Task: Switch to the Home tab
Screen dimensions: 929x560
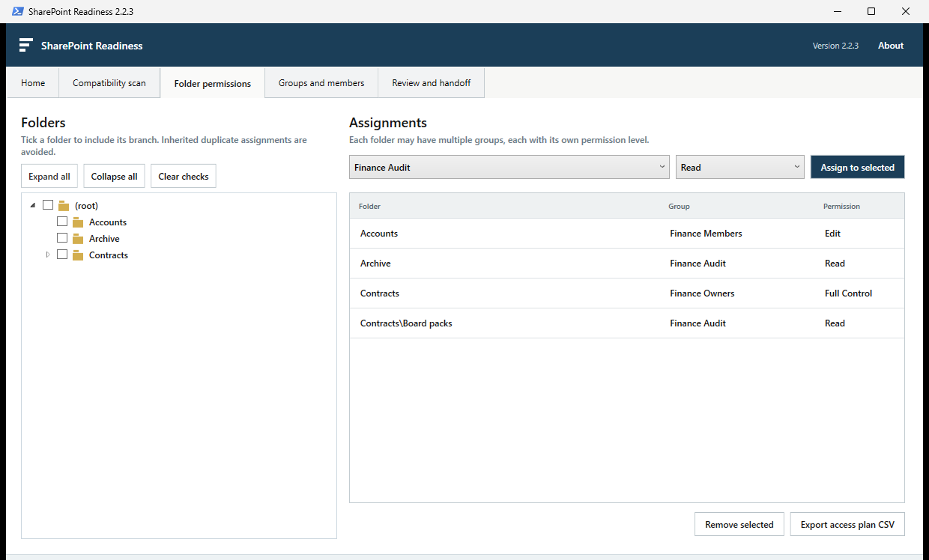Action: (x=33, y=83)
